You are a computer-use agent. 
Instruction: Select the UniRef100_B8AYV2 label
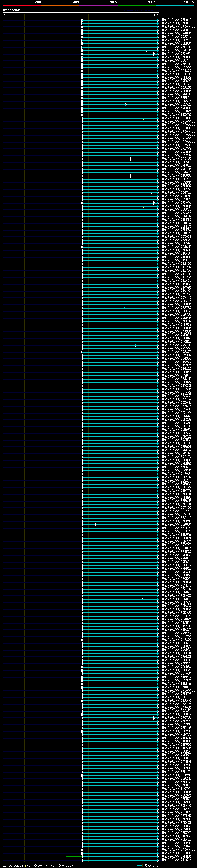177,487
